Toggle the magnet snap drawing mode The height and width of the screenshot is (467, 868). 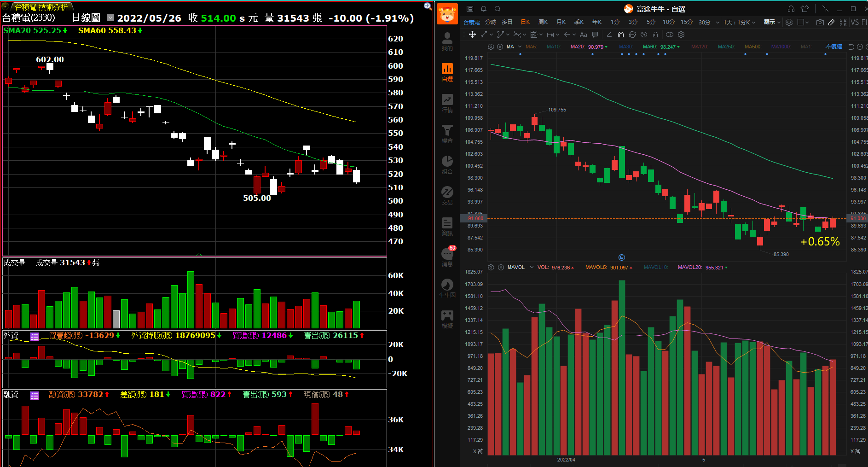tap(621, 35)
